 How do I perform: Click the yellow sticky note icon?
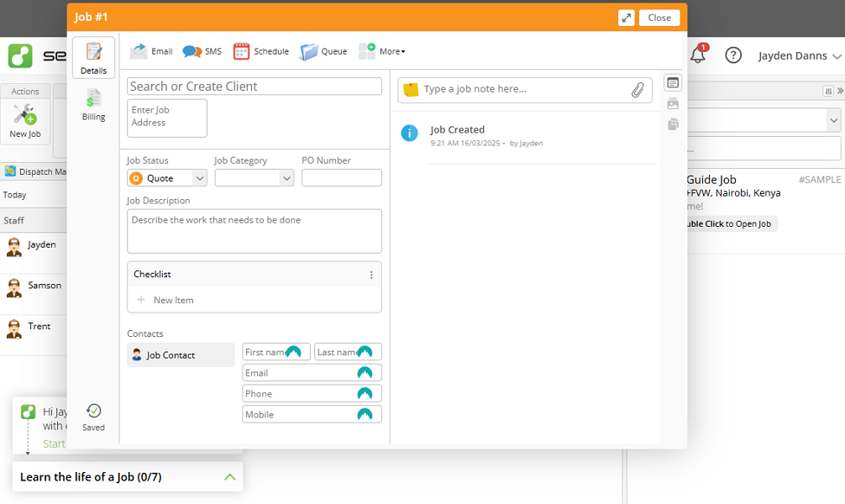(412, 90)
